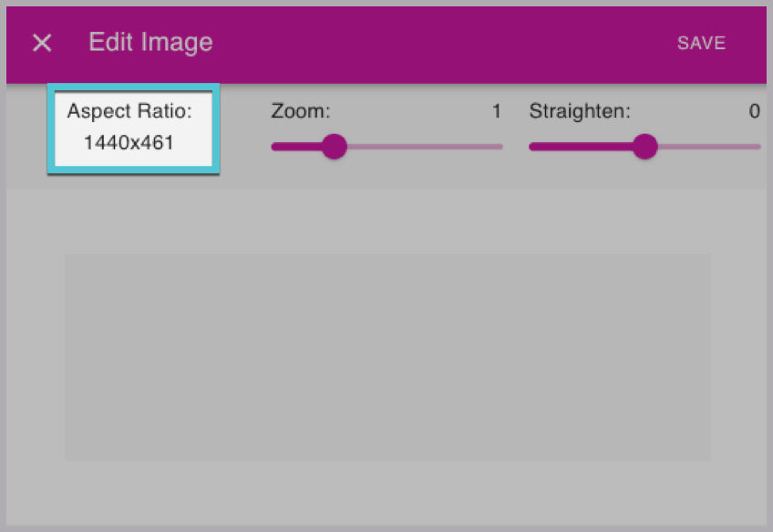Click the 1440x461 dimension text
Screen dimensions: 773x532
(x=129, y=142)
